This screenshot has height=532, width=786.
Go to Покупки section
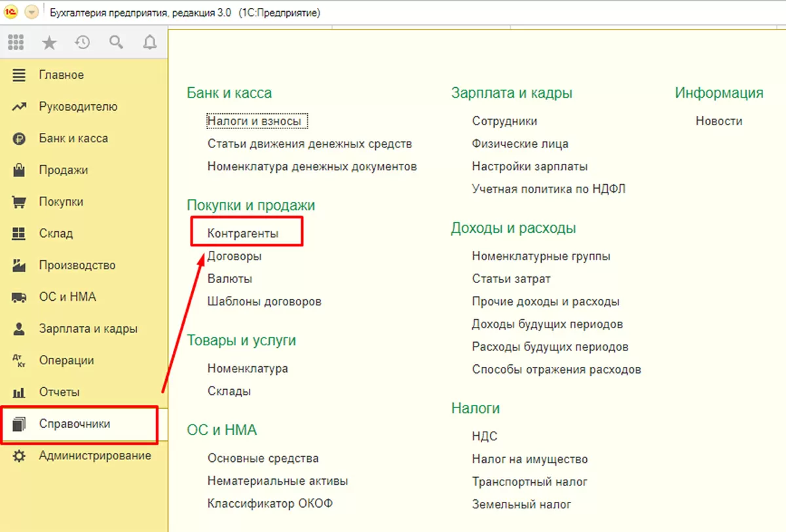click(x=61, y=202)
